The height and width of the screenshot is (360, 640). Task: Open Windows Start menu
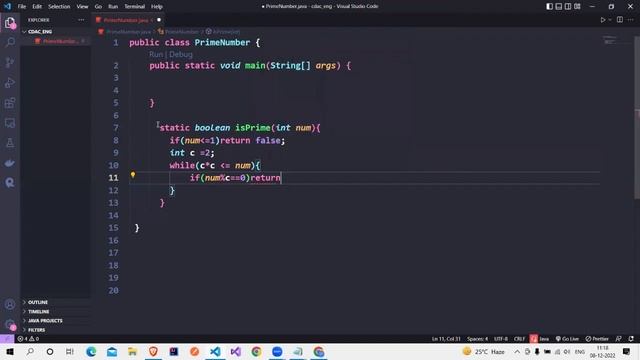pos(10,351)
